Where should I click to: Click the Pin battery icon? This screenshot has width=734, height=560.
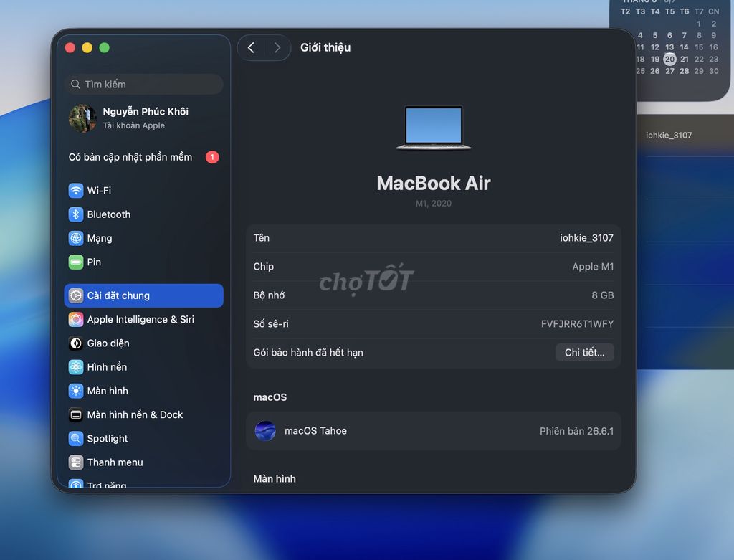pos(76,262)
